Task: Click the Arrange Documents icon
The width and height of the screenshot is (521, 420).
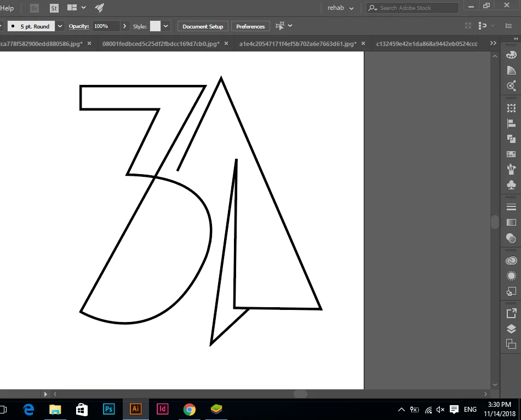Action: coord(72,7)
